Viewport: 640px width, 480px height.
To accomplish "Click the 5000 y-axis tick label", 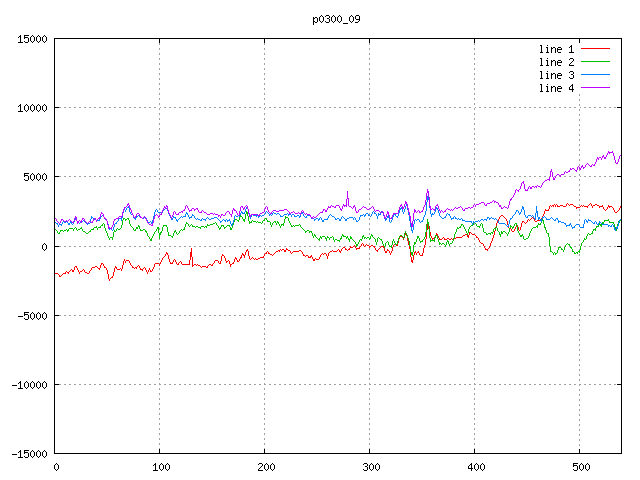I will coord(35,177).
